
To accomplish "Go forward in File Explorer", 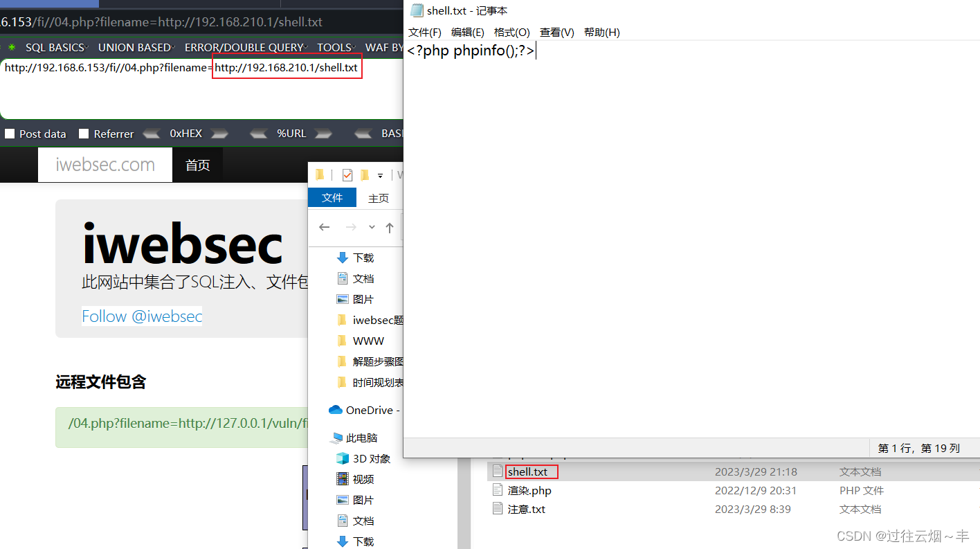I will coord(351,227).
